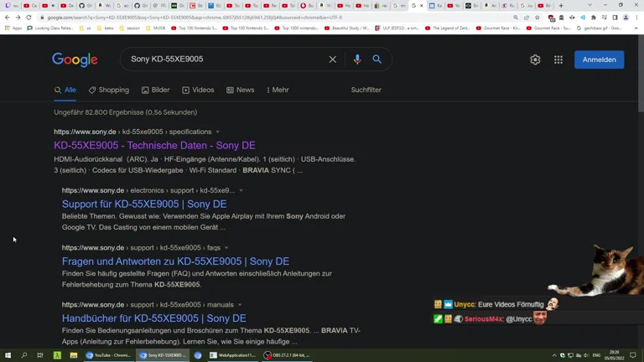Switch to the Shopping tab

[109, 90]
